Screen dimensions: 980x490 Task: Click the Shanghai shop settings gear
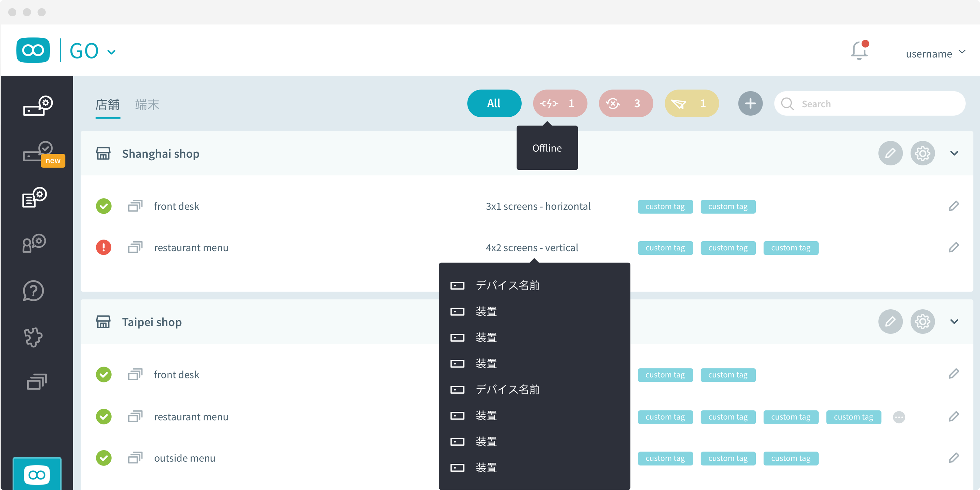922,153
